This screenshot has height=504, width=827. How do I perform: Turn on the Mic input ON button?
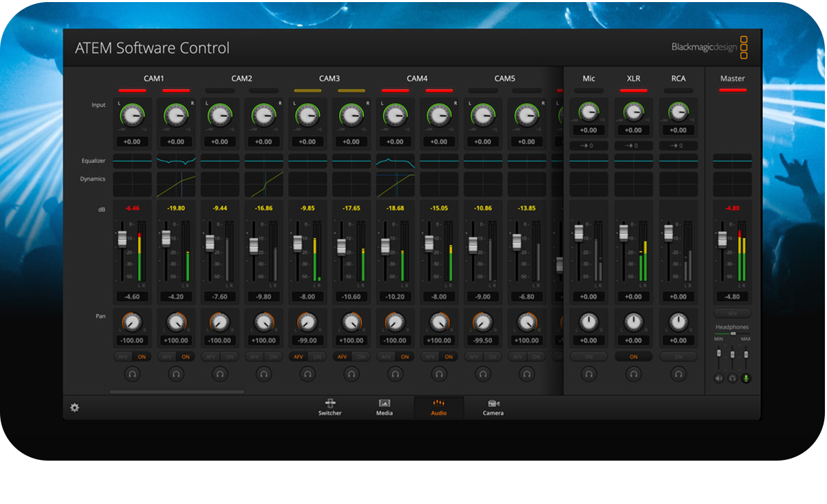point(589,357)
